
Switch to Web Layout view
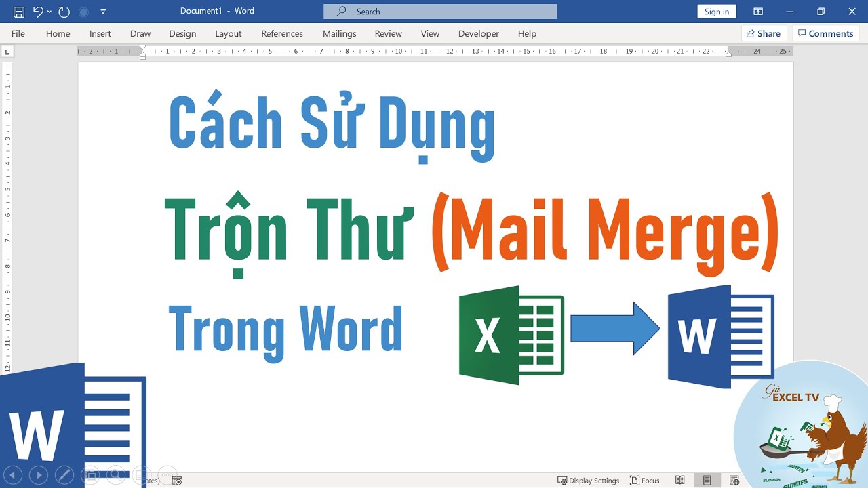pyautogui.click(x=734, y=481)
